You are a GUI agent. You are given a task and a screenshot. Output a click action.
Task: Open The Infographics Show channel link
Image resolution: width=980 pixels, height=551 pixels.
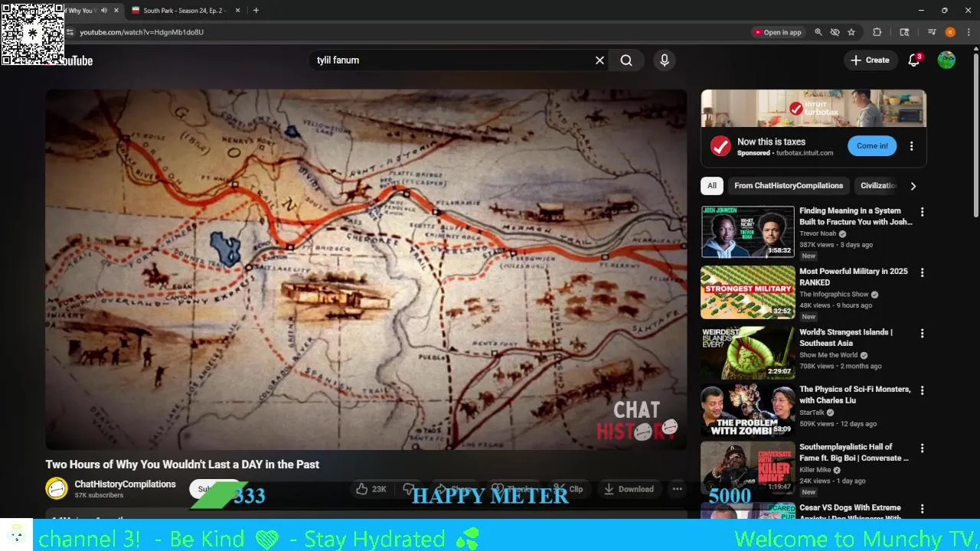[x=834, y=295]
